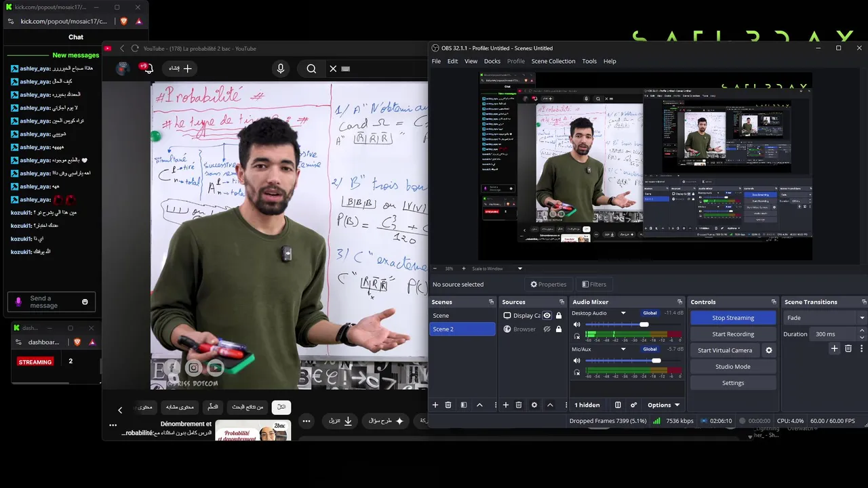The height and width of the screenshot is (488, 868).
Task: Show 1 hidden audio sources
Action: [x=587, y=405]
